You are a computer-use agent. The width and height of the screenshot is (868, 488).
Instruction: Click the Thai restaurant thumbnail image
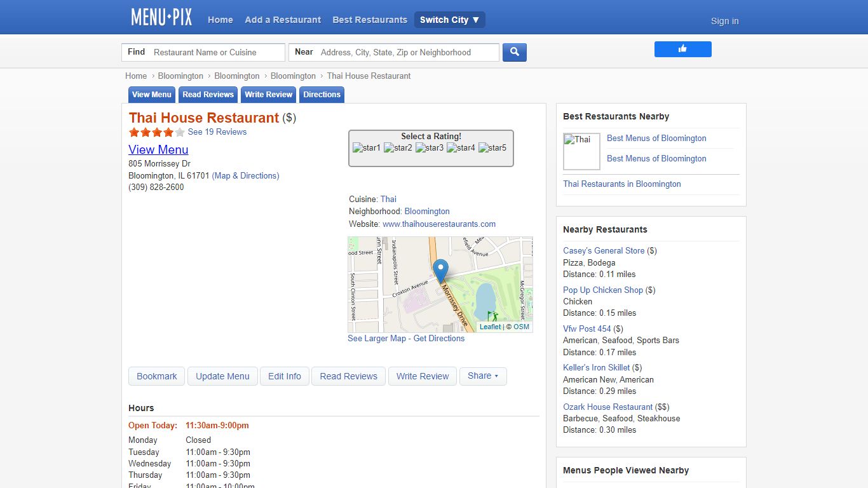pyautogui.click(x=581, y=151)
